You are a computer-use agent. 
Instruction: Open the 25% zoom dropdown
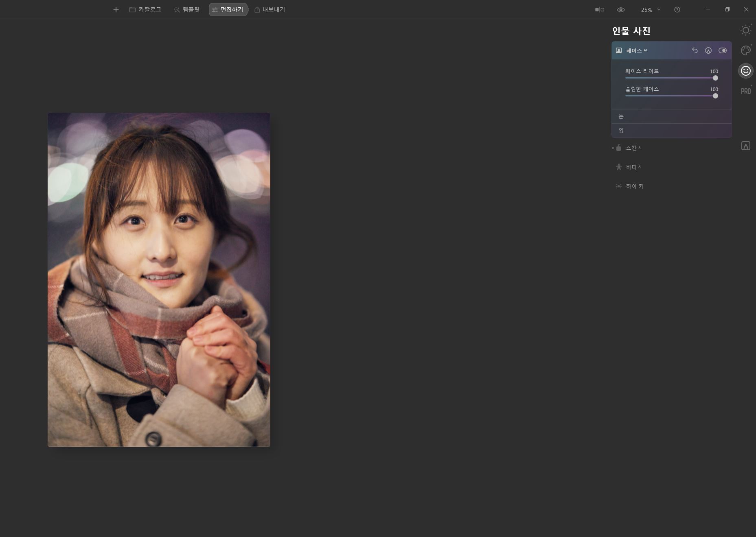pos(651,10)
